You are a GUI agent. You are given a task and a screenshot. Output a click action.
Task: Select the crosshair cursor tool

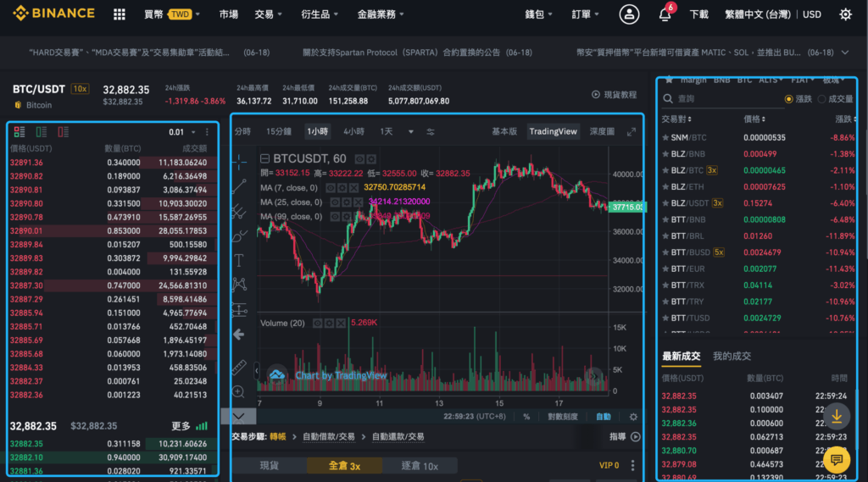tap(239, 162)
